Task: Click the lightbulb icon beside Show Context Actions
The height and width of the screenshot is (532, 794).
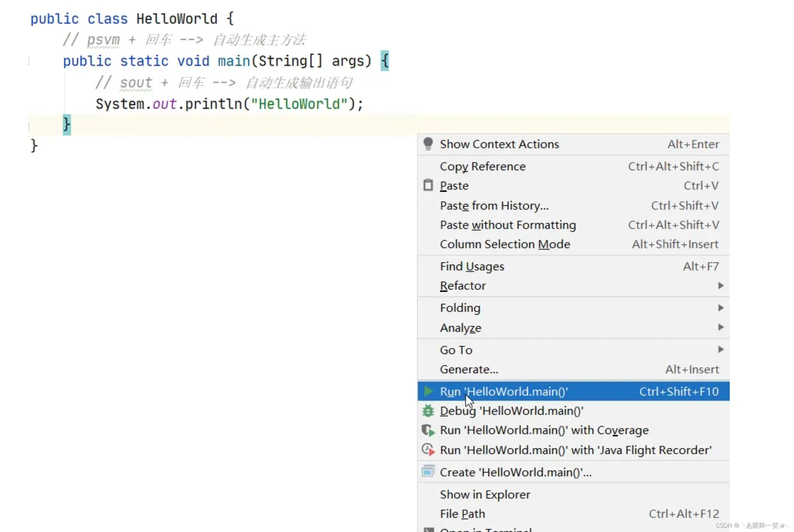Action: (x=428, y=144)
